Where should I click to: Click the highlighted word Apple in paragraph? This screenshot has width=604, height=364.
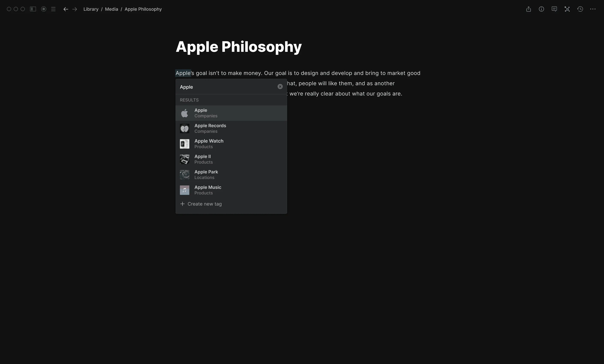183,73
